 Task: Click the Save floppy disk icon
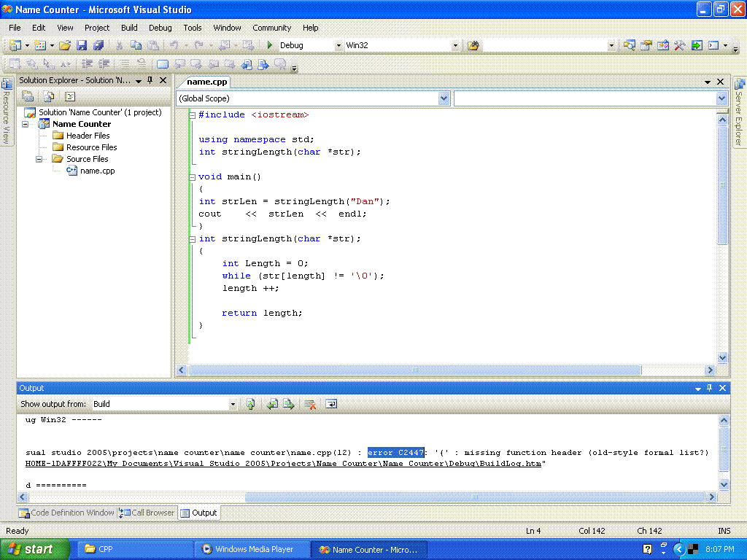(82, 45)
